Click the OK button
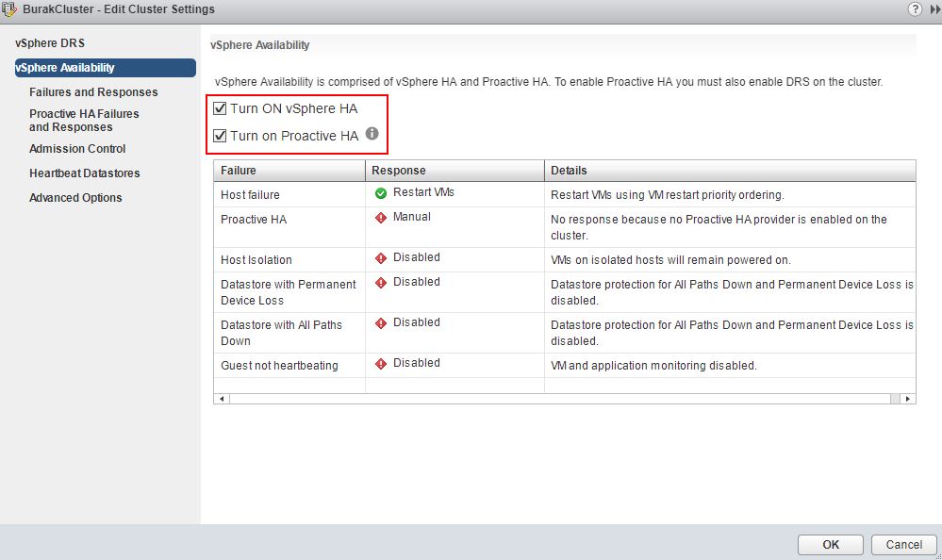 click(x=830, y=544)
